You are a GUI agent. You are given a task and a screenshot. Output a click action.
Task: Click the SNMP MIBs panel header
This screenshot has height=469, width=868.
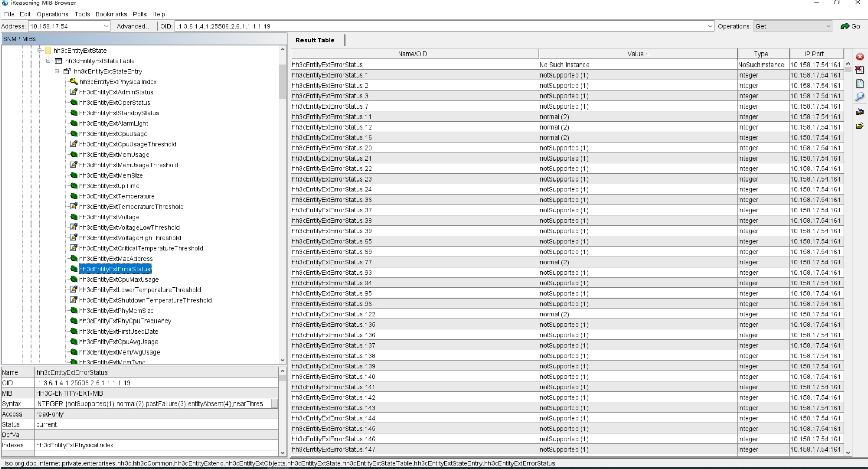pos(144,39)
